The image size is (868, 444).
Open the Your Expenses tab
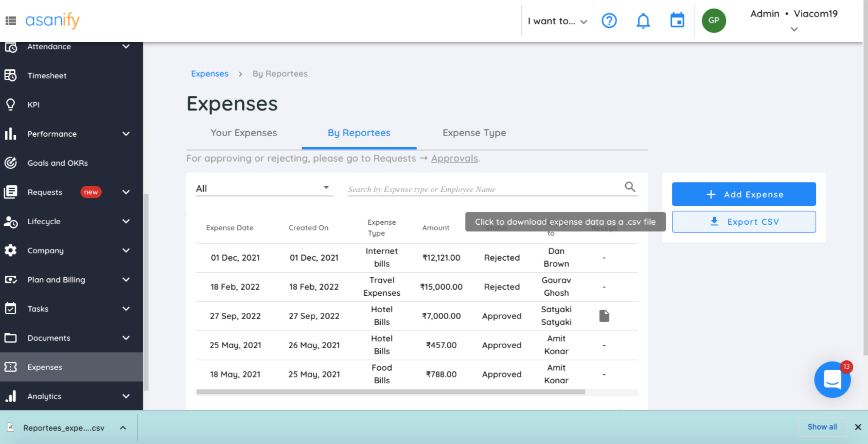tap(243, 133)
